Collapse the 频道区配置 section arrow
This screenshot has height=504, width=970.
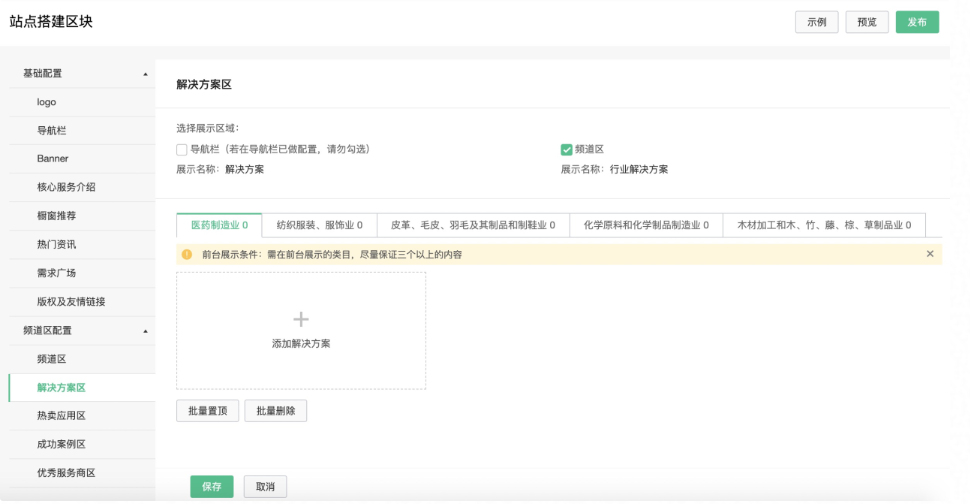[145, 331]
